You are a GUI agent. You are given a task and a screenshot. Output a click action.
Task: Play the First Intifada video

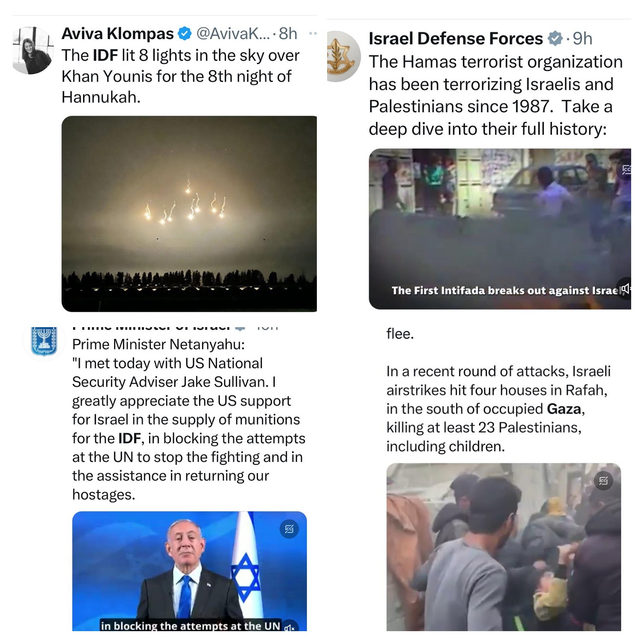(500, 229)
